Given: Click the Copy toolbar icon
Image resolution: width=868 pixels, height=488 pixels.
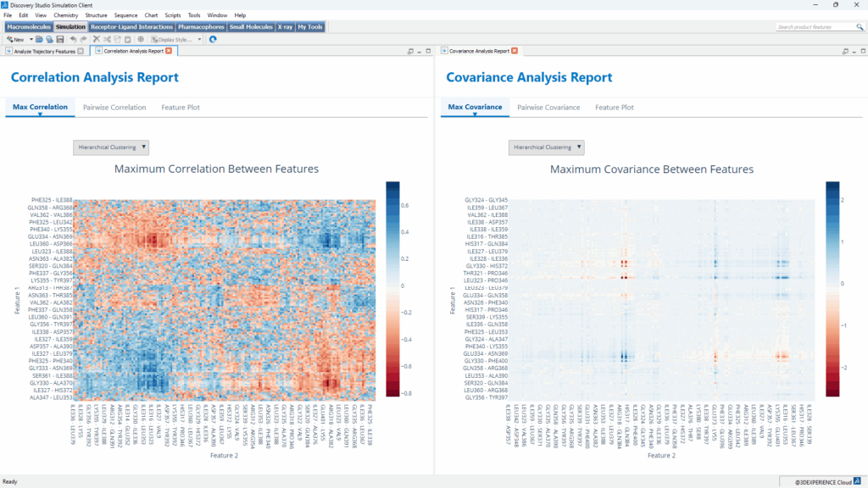Looking at the screenshot, I should point(117,39).
